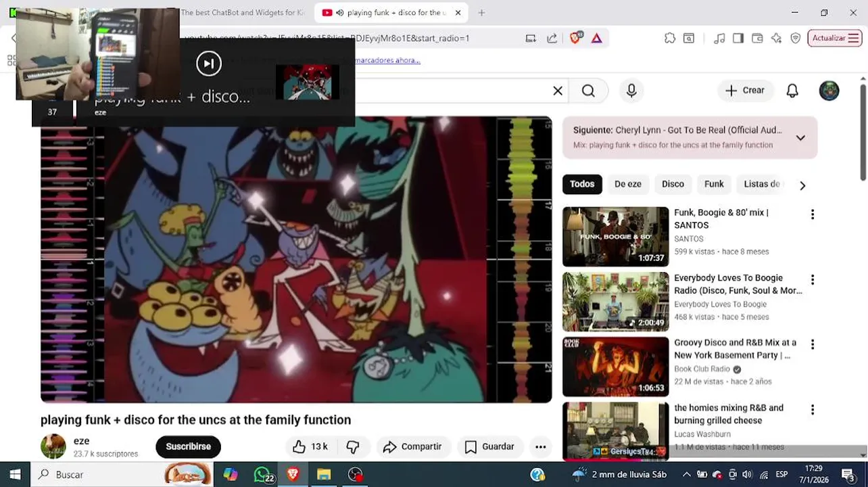Open more actions three-dot menu under video

(540, 446)
